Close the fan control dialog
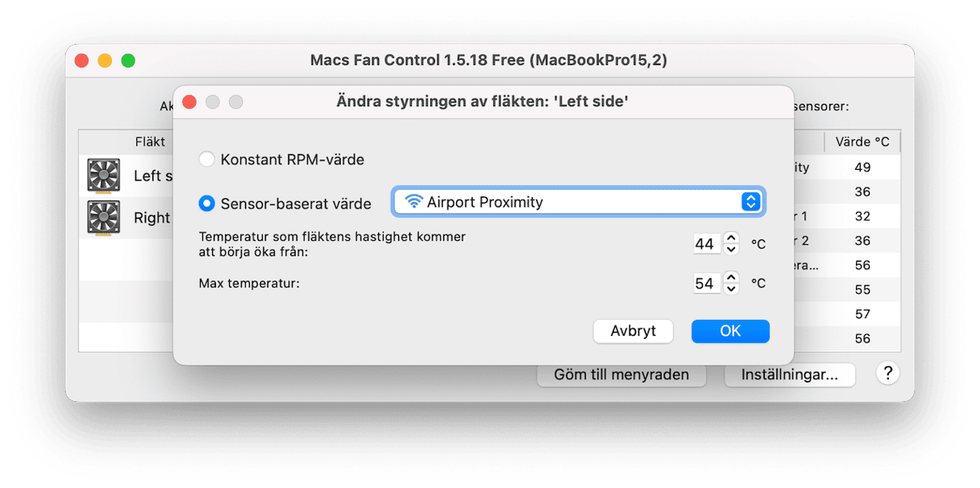The image size is (980, 488). (189, 102)
